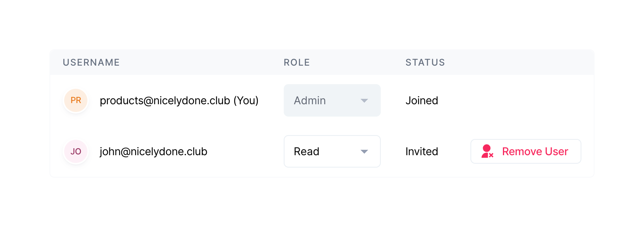Click the Read dropdown caret arrow
The width and height of the screenshot is (644, 227).
pyautogui.click(x=364, y=152)
